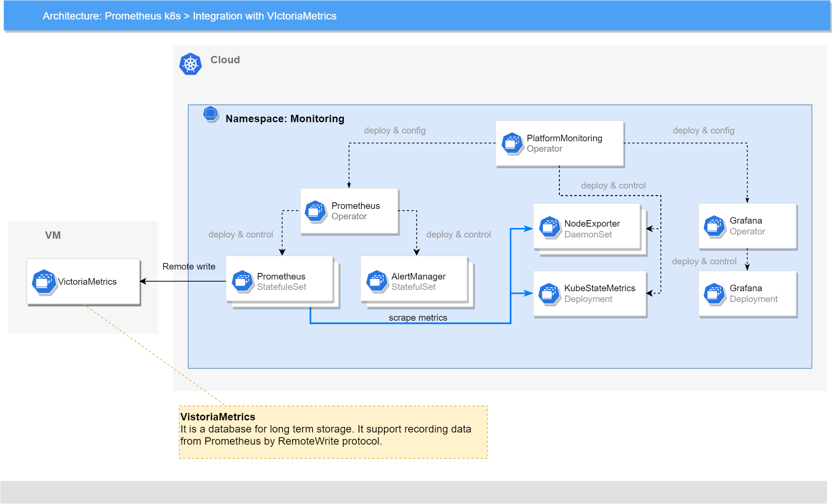Click the Operator subtitle under PlatformMonitoring
This screenshot has height=504, width=833.
[x=544, y=149]
